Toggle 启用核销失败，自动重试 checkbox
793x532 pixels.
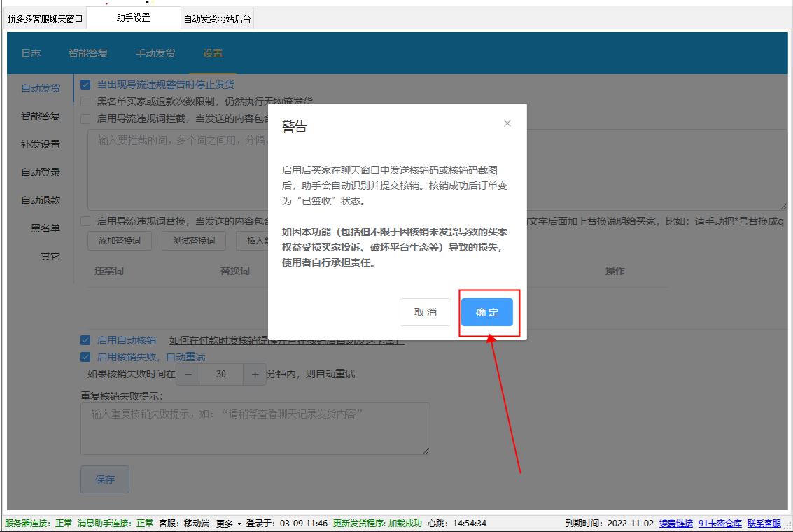coord(85,357)
